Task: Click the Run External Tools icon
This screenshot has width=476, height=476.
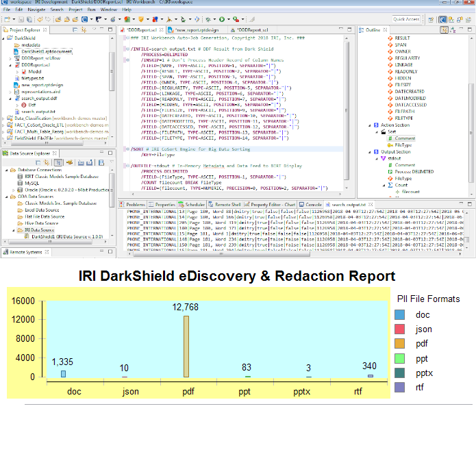Action: pos(236,19)
